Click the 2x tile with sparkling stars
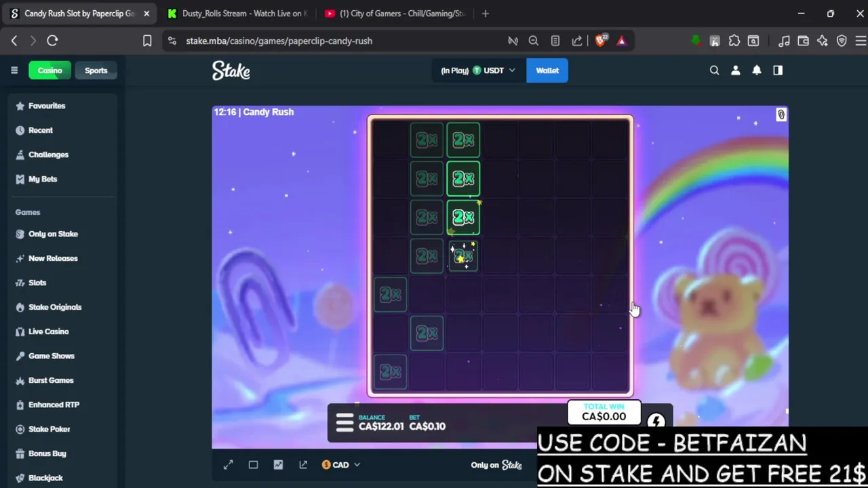 [464, 256]
